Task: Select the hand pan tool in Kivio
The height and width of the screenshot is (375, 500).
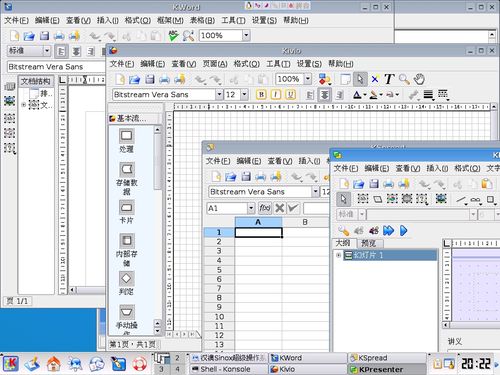Action: pyautogui.click(x=419, y=79)
